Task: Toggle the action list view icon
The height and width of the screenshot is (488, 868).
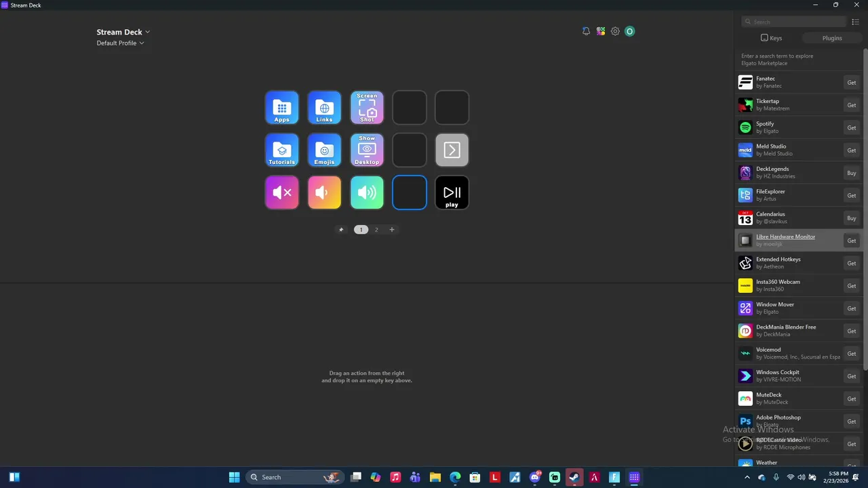Action: point(855,22)
